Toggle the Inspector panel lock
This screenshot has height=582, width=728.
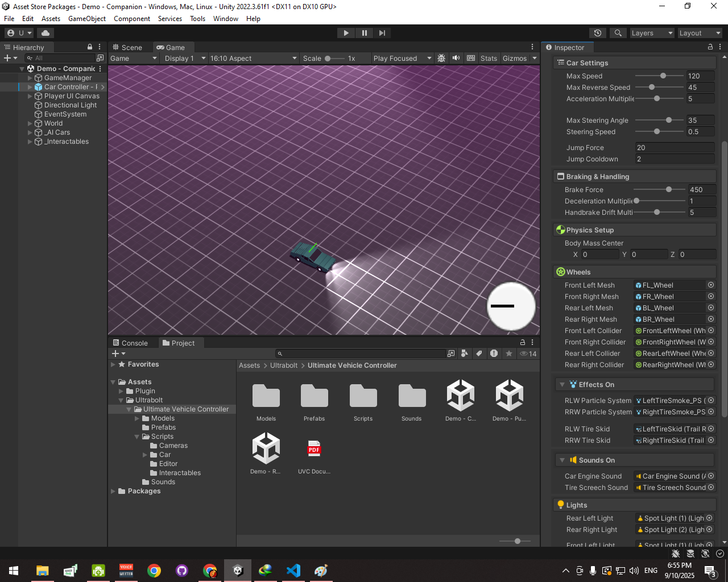coord(710,47)
